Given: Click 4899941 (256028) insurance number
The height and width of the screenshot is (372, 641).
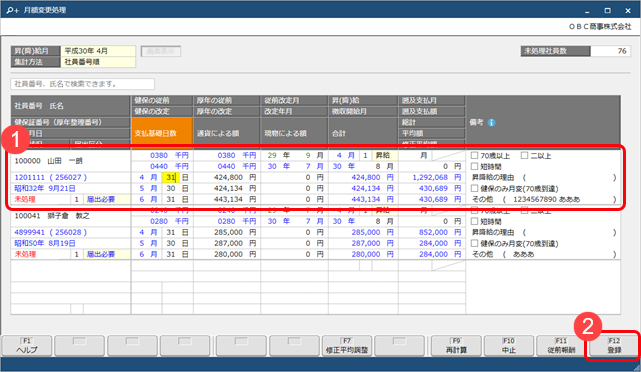Looking at the screenshot, I should pos(51,232).
